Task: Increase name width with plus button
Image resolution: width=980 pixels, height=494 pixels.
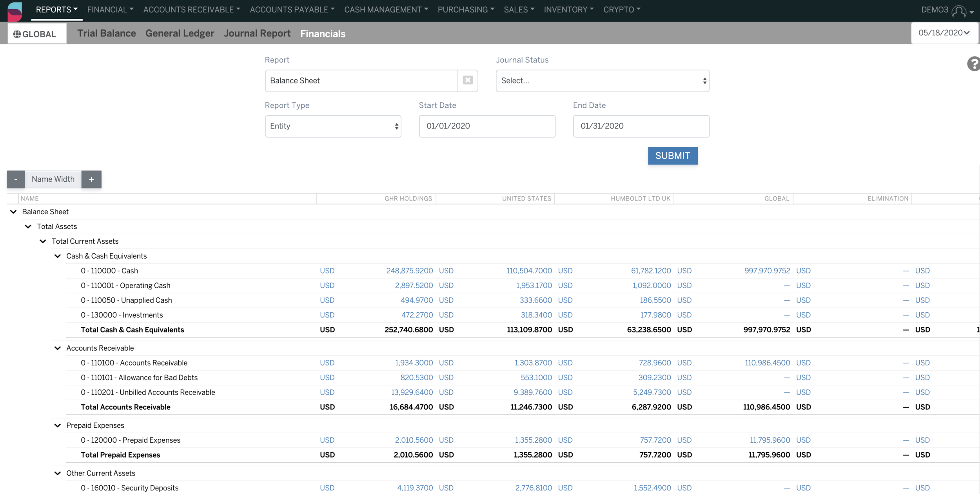Action: (91, 179)
